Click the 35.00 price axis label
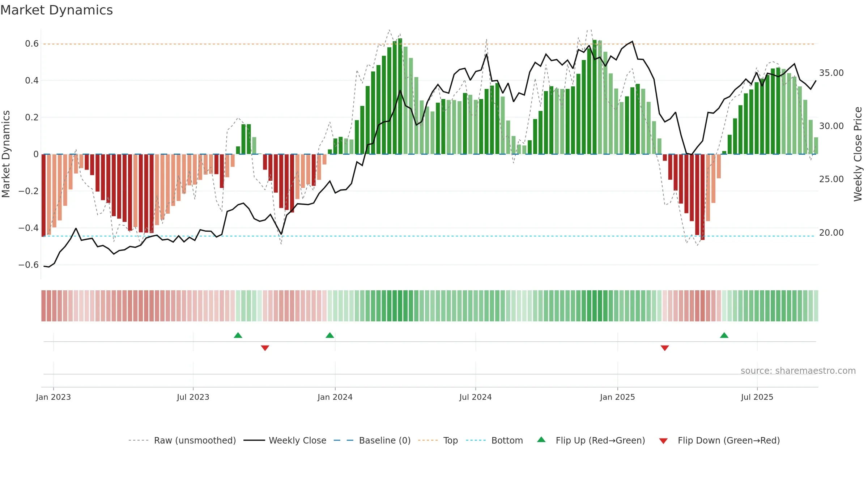 pyautogui.click(x=831, y=73)
